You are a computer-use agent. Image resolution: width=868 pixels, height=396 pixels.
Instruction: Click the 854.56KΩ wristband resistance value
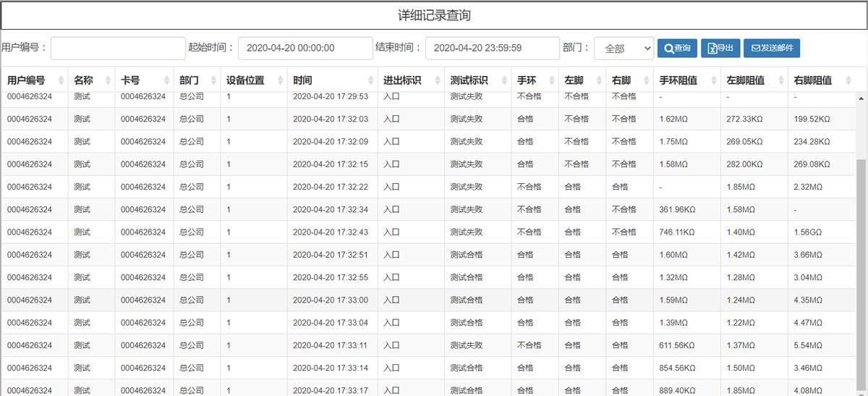pyautogui.click(x=678, y=368)
